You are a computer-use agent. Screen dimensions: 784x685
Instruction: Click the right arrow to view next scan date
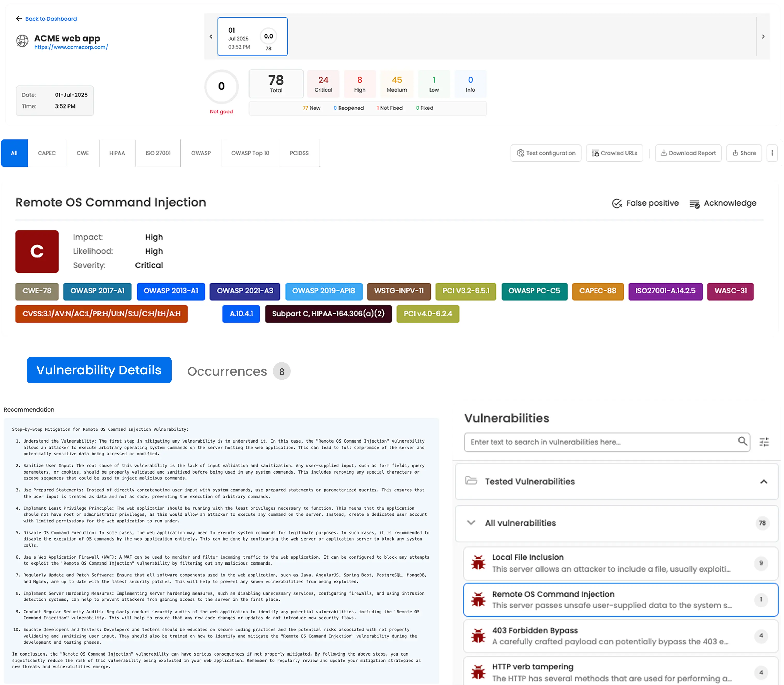(x=763, y=36)
